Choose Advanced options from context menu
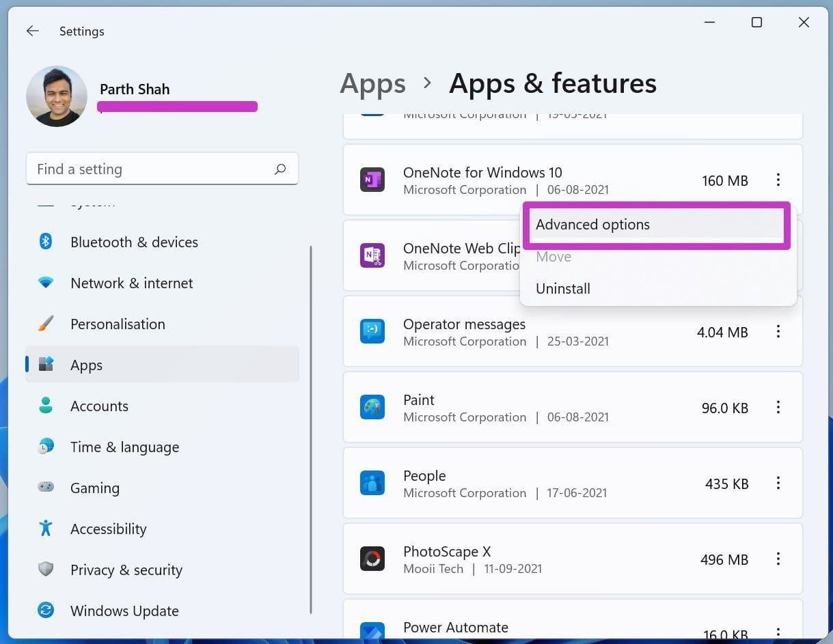 coord(657,225)
